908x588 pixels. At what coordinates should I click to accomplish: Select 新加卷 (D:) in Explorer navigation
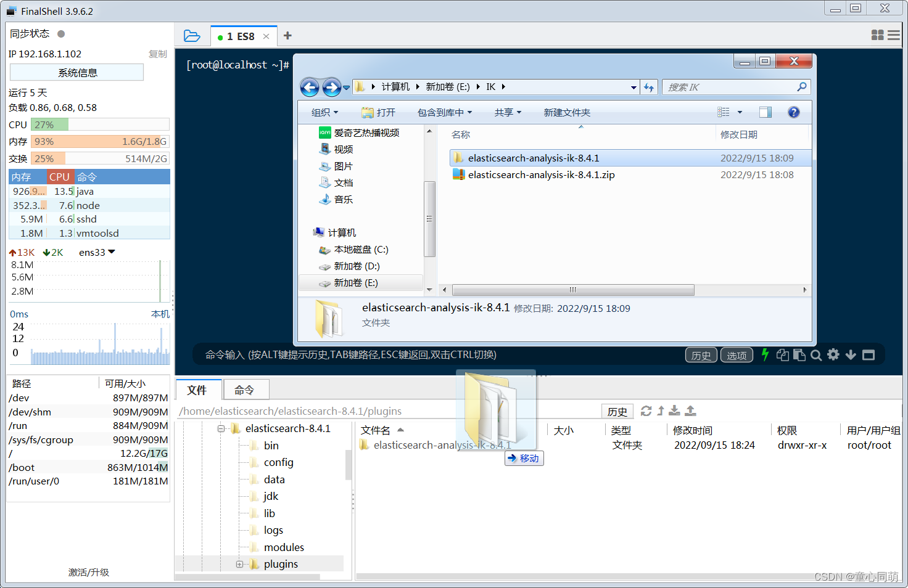tap(357, 266)
